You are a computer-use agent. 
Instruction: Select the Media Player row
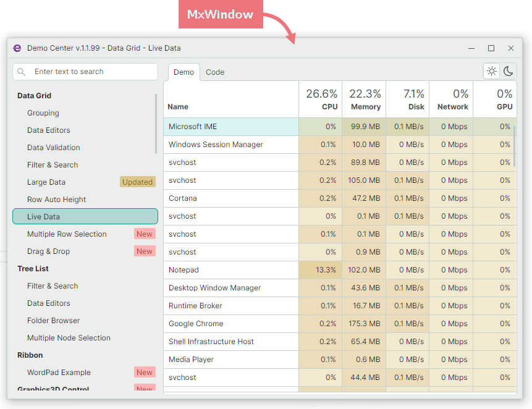(x=340, y=360)
